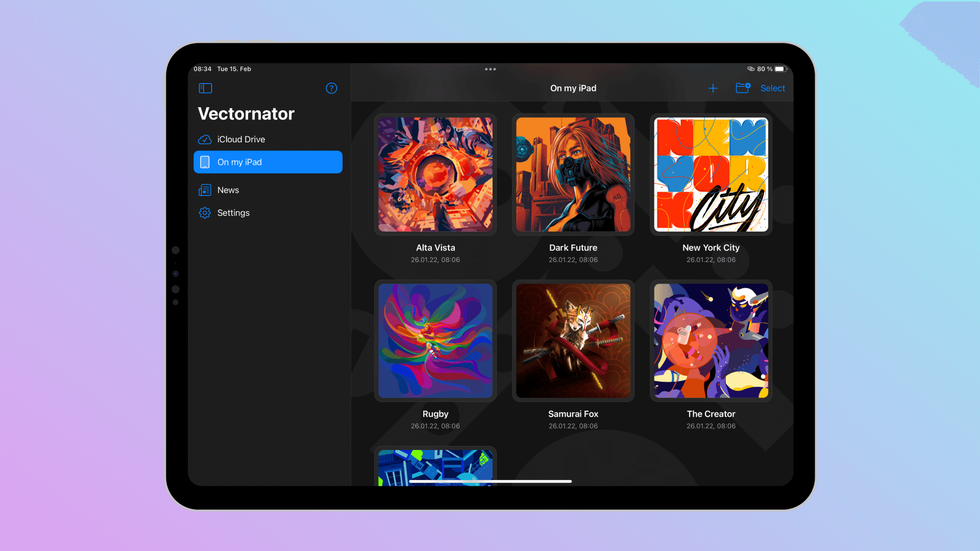
Task: Click the Vectornator app title heading
Action: [x=247, y=113]
